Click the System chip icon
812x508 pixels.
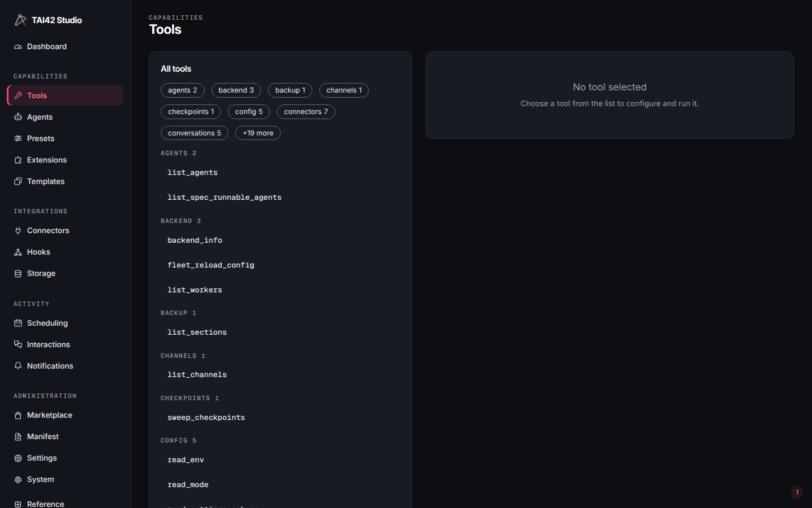[18, 480]
